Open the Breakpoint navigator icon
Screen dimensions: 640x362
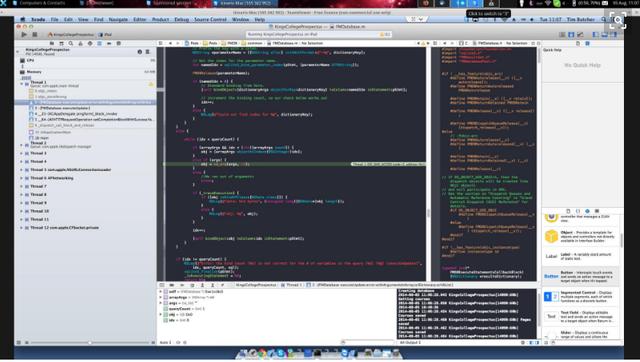[x=109, y=43]
